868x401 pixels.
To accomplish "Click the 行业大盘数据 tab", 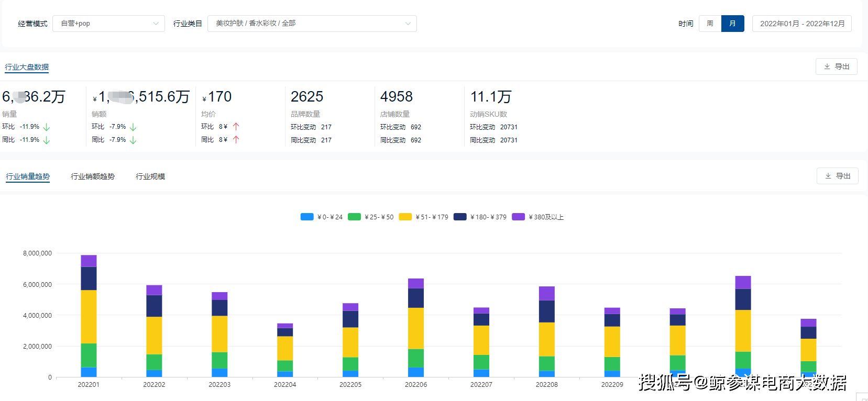I will pyautogui.click(x=27, y=67).
